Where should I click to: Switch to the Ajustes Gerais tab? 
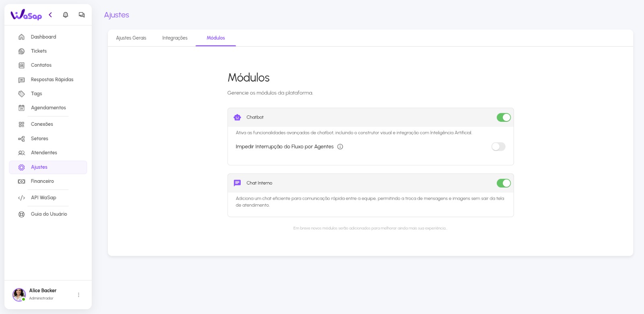[131, 38]
